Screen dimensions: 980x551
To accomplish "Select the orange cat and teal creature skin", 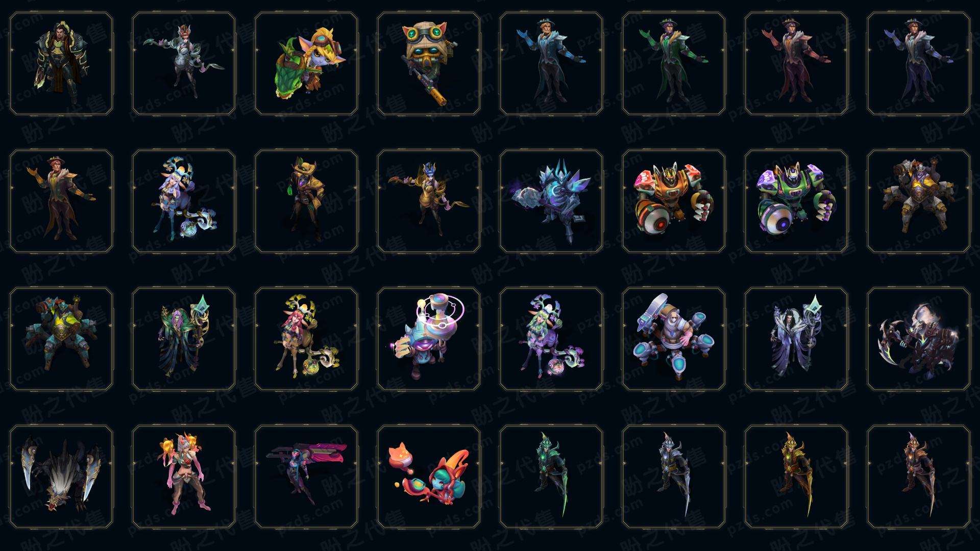I will (429, 477).
